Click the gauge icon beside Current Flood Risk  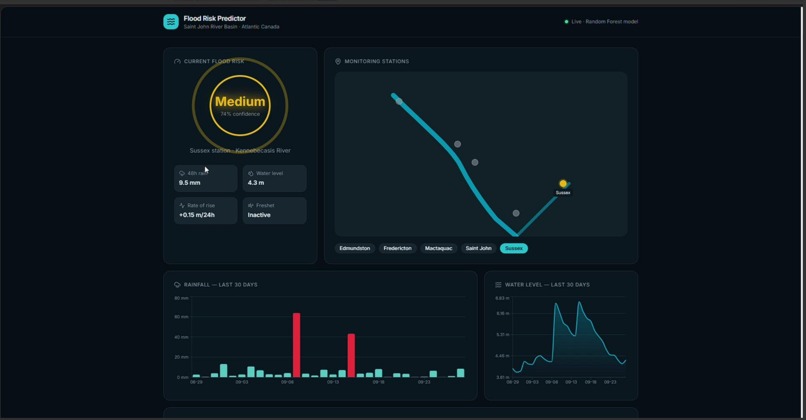pyautogui.click(x=177, y=62)
